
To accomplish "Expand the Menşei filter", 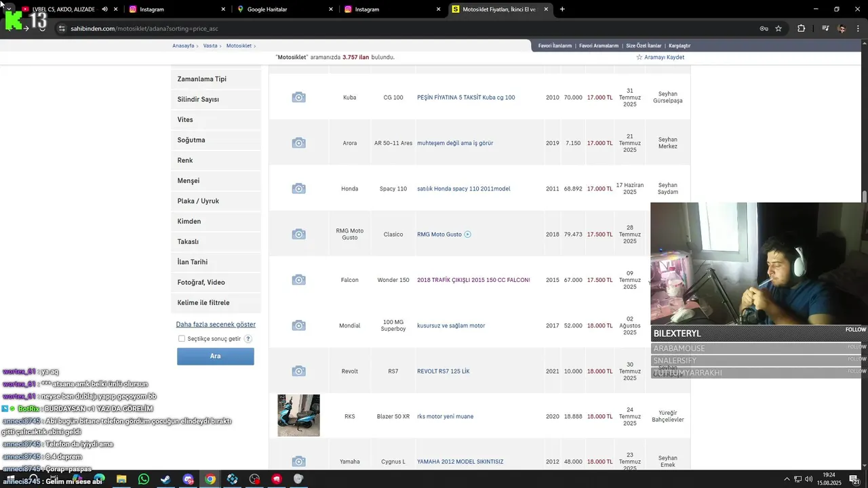I will tap(216, 181).
